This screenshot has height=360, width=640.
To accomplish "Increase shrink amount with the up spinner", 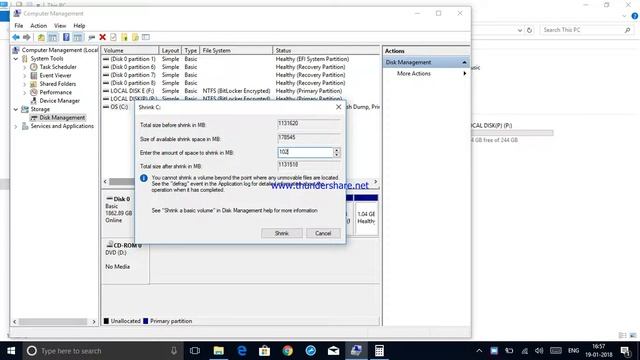I will [337, 150].
